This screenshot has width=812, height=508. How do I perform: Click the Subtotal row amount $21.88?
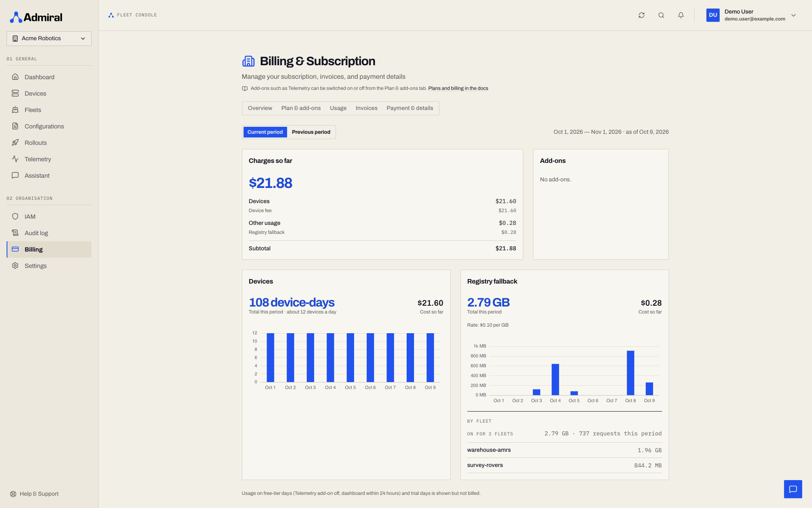(x=506, y=248)
